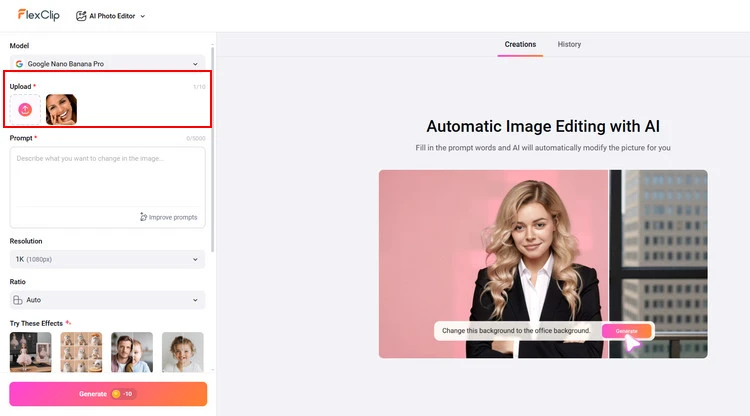Switch to the Creations tab

click(x=520, y=44)
